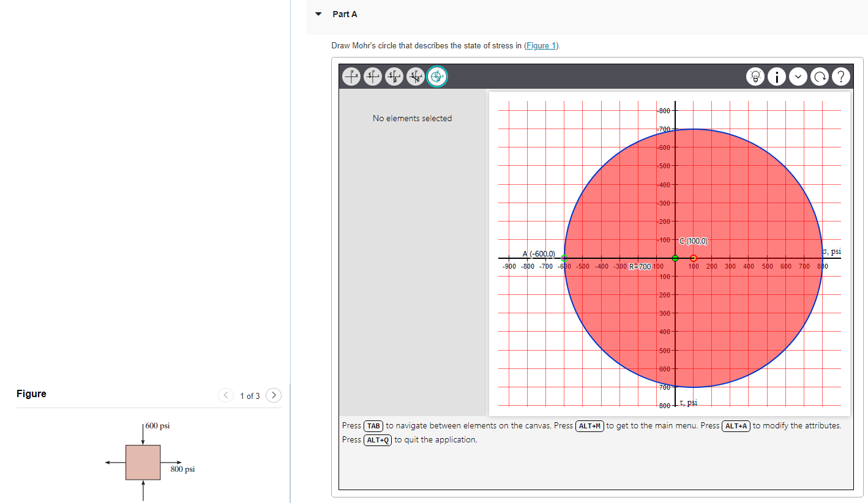Viewport: 868px width, 503px height.
Task: Click the No elements selected panel
Action: 412,118
